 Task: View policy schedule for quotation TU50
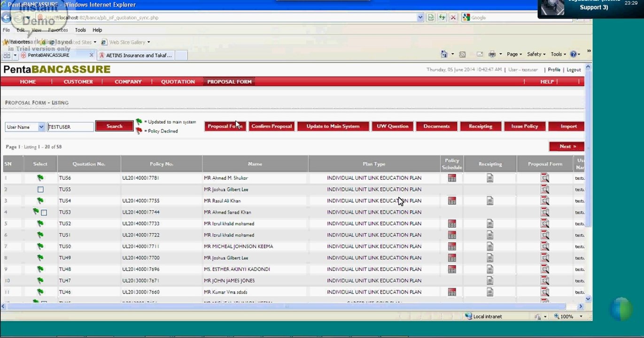pyautogui.click(x=452, y=246)
